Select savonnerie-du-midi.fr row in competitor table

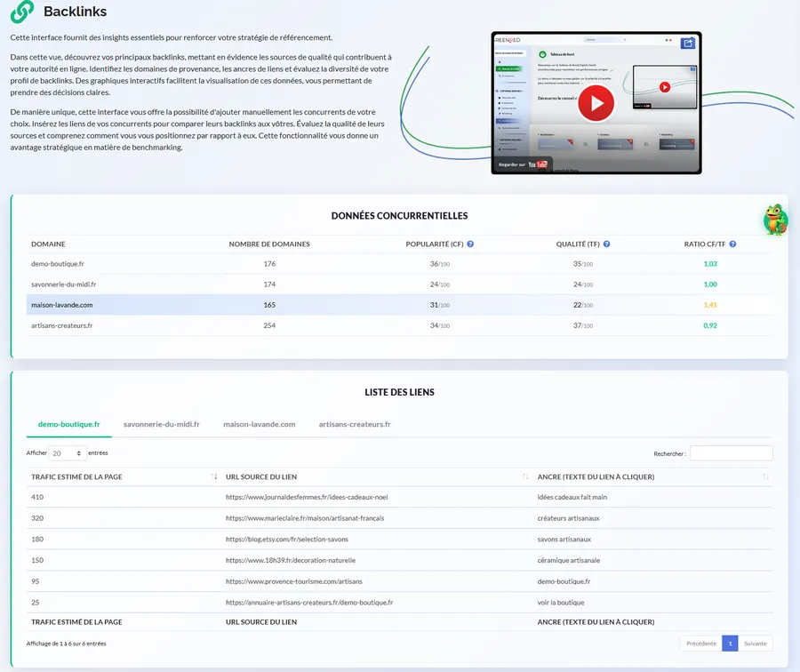399,284
